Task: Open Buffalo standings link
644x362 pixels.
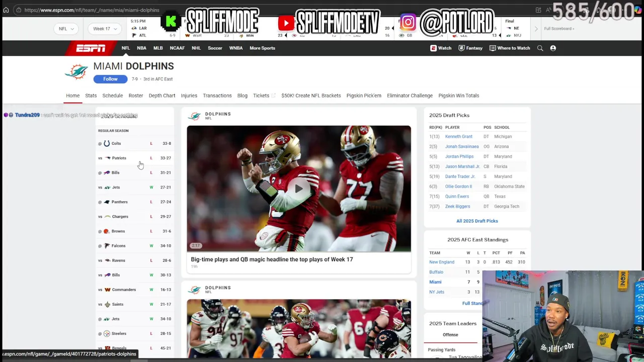Action: (436, 272)
